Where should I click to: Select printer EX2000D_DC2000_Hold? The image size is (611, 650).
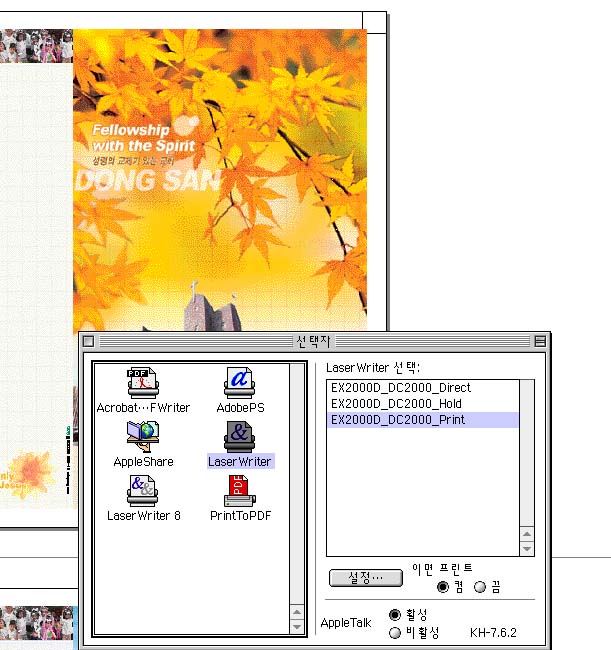(x=395, y=404)
